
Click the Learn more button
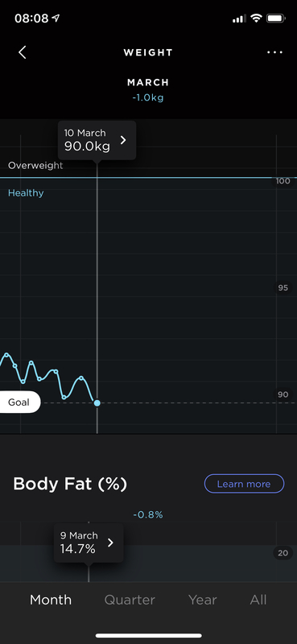(x=244, y=484)
